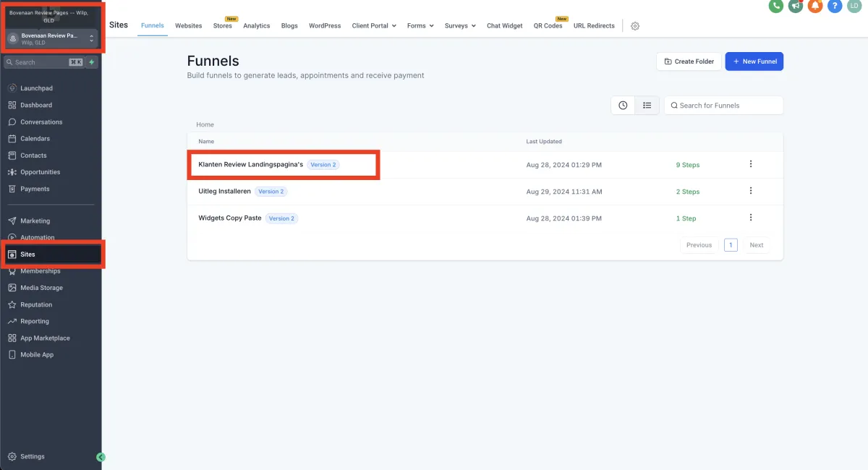This screenshot has height=470, width=868.
Task: Expand the Forms dropdown menu
Action: tap(420, 26)
